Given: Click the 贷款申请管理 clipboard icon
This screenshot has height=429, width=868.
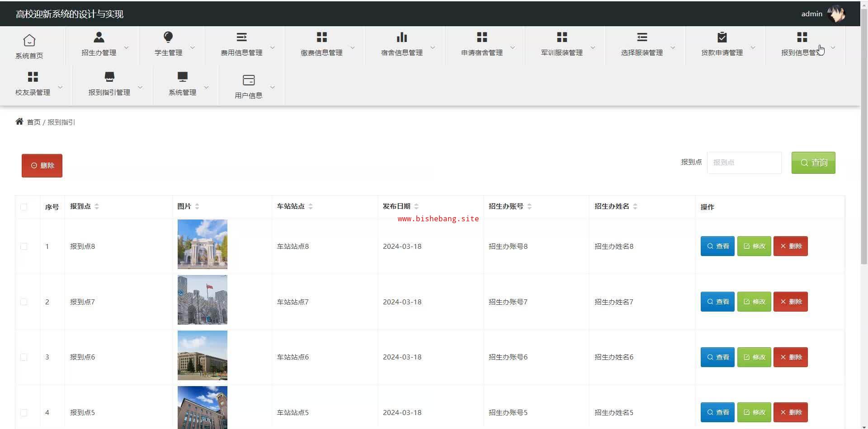Looking at the screenshot, I should (x=722, y=37).
